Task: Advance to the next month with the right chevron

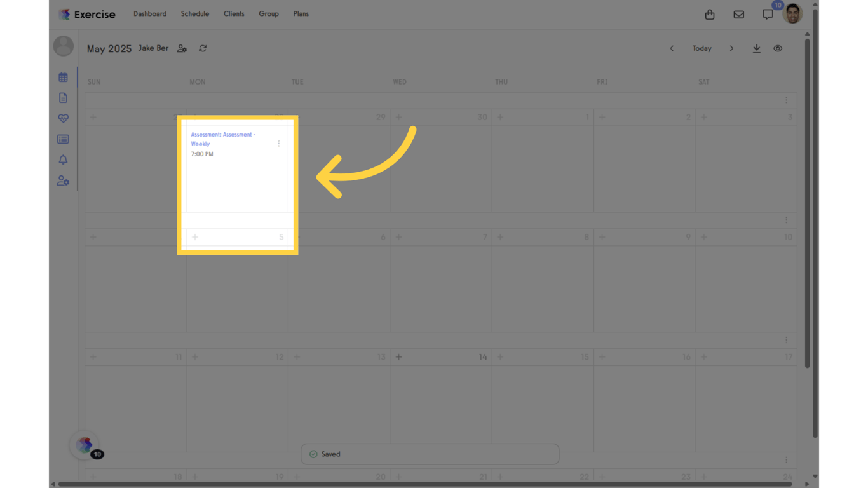Action: pos(731,48)
